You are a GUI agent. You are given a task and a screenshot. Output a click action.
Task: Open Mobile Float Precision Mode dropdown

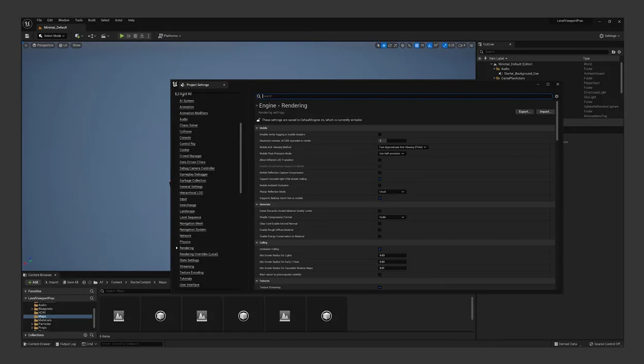392,154
